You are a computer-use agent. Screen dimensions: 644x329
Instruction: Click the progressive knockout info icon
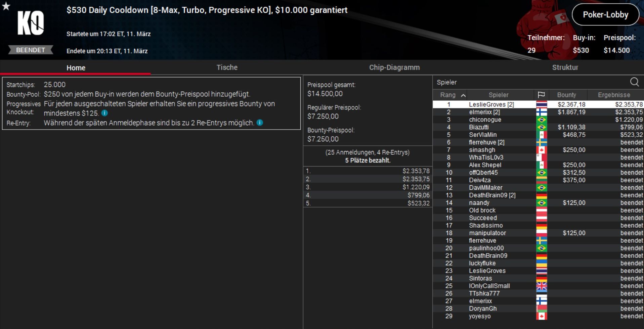pos(104,113)
